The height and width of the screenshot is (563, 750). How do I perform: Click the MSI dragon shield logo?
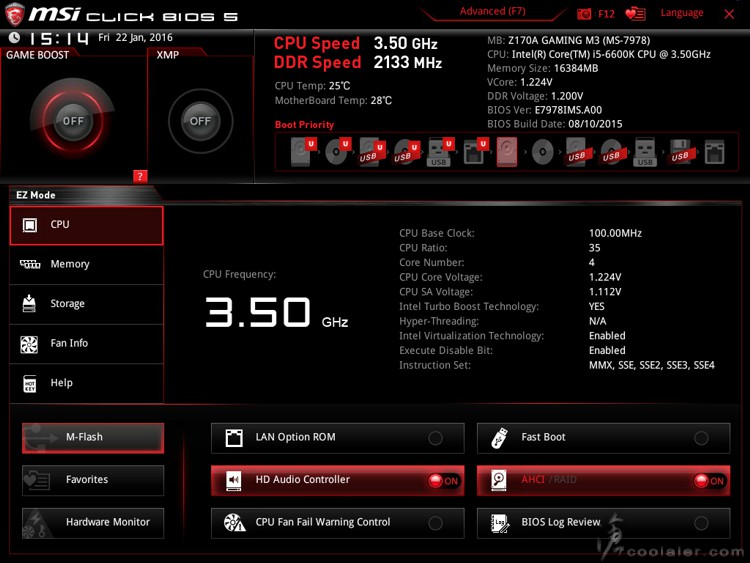pos(14,14)
